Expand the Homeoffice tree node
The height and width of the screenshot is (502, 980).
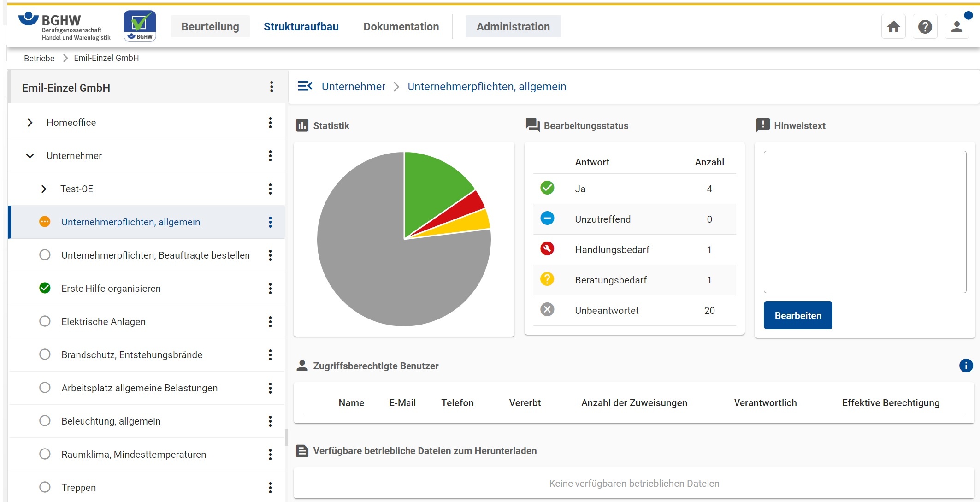(x=30, y=123)
